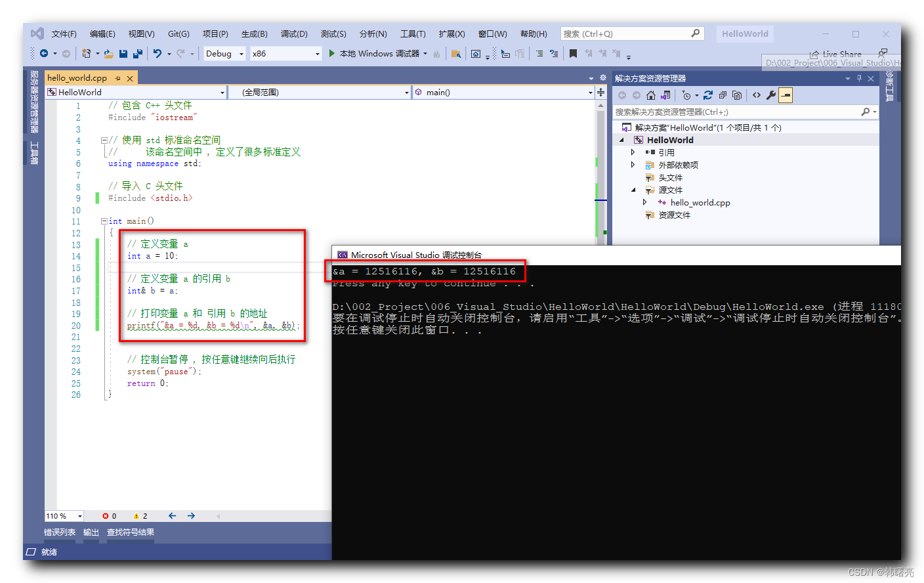Open the 帮助(H) help menu

tap(534, 33)
